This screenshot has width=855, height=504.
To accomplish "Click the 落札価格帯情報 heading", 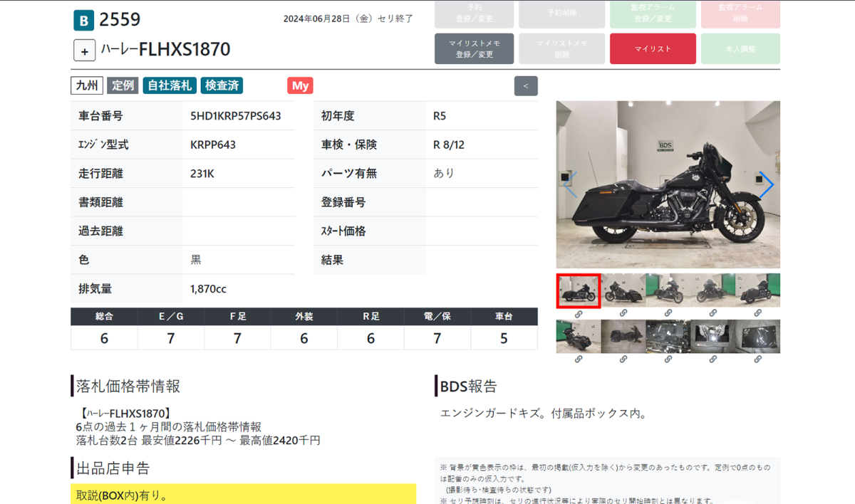I will click(129, 386).
